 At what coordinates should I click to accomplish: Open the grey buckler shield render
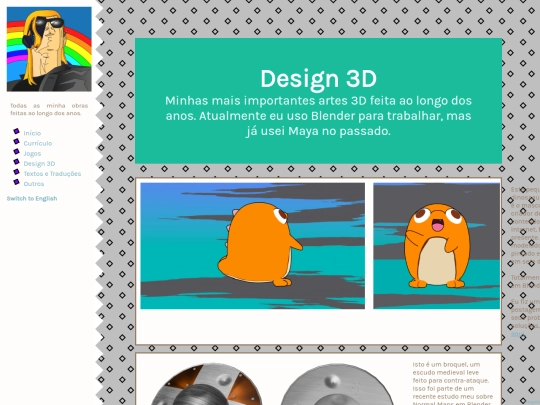338,384
